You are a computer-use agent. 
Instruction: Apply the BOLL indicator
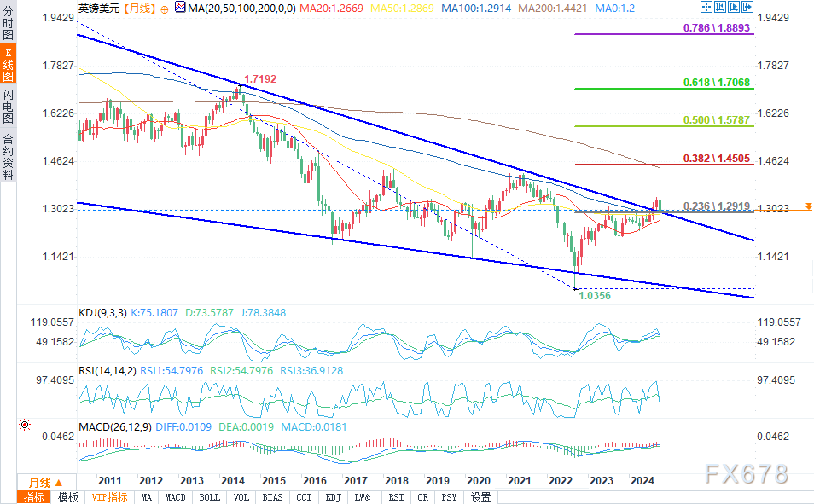coord(209,497)
